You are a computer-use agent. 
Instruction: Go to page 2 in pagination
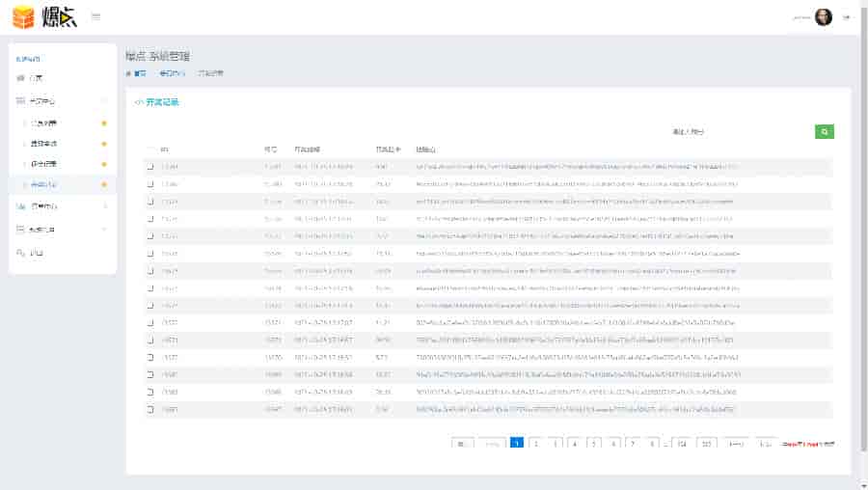coord(535,444)
